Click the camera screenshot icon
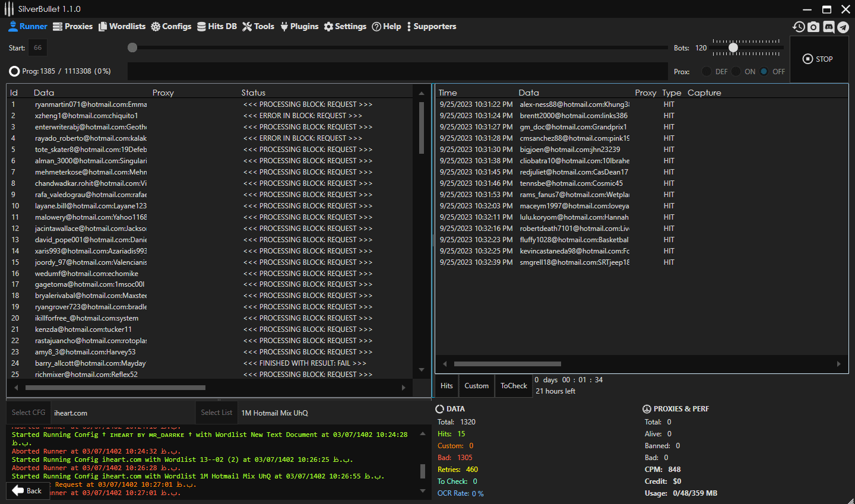The height and width of the screenshot is (504, 855). coord(813,27)
